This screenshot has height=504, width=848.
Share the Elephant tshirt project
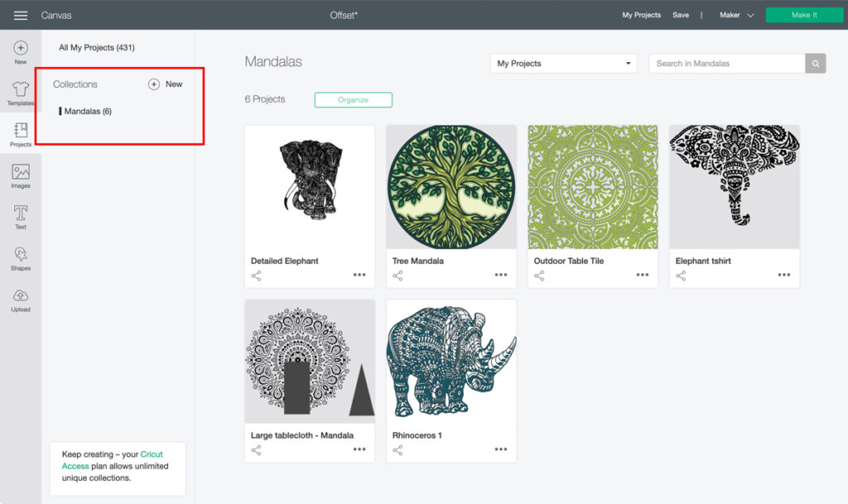pyautogui.click(x=681, y=276)
